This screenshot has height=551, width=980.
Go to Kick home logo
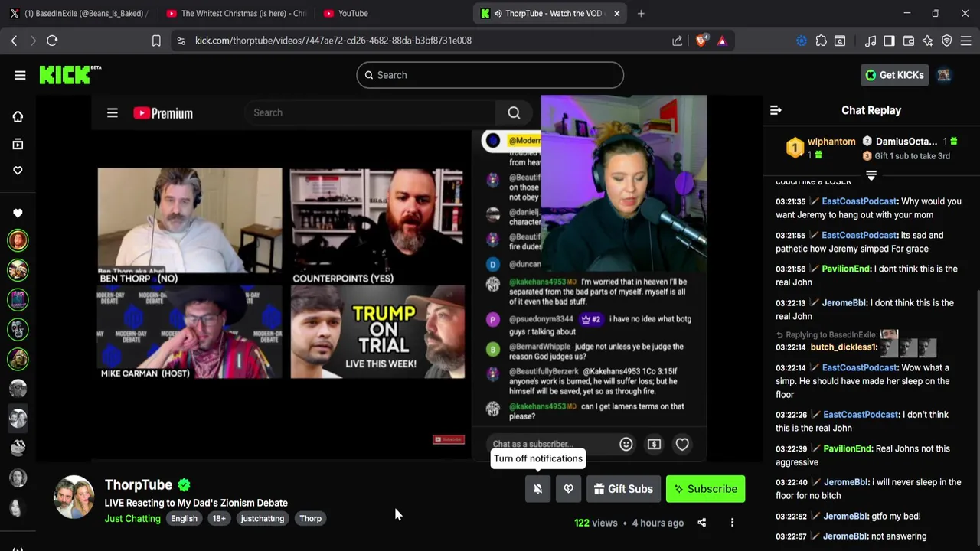70,74
